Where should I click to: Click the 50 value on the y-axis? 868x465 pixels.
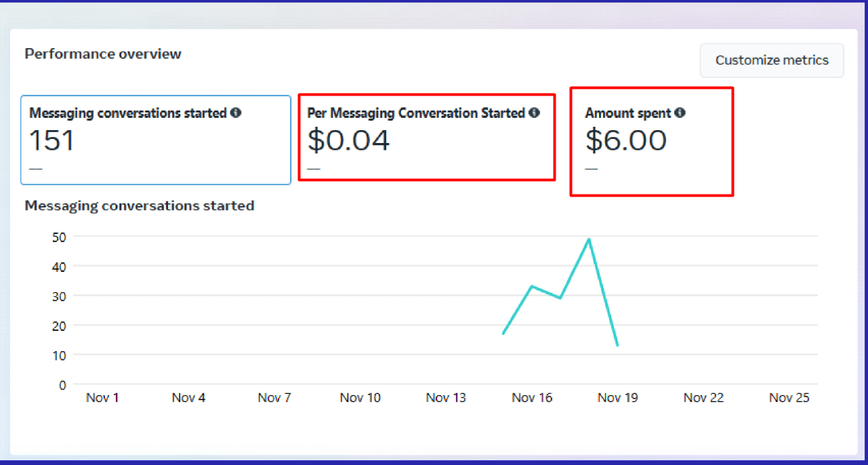[59, 237]
